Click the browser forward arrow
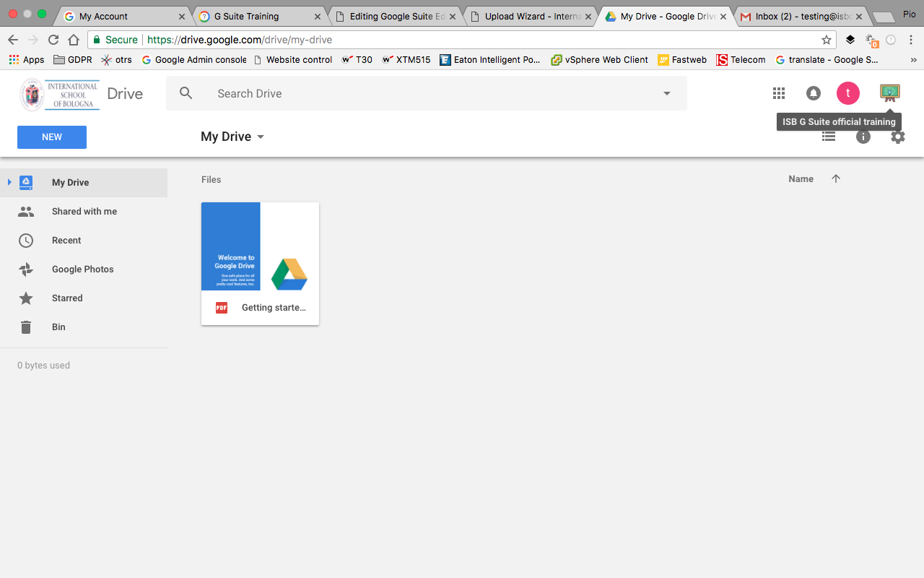This screenshot has height=578, width=924. (x=33, y=40)
